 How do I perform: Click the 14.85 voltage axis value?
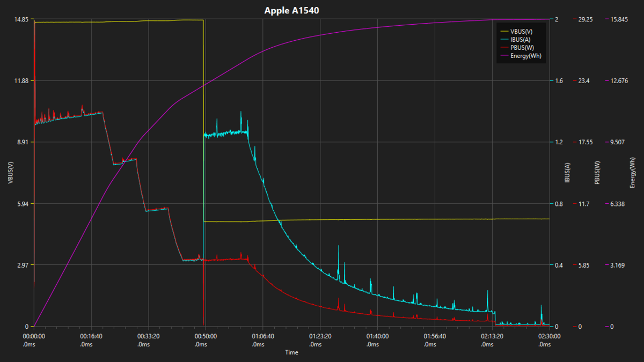pos(21,19)
